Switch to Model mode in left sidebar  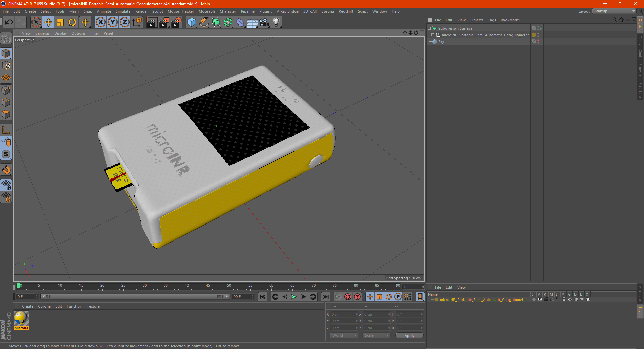click(6, 53)
